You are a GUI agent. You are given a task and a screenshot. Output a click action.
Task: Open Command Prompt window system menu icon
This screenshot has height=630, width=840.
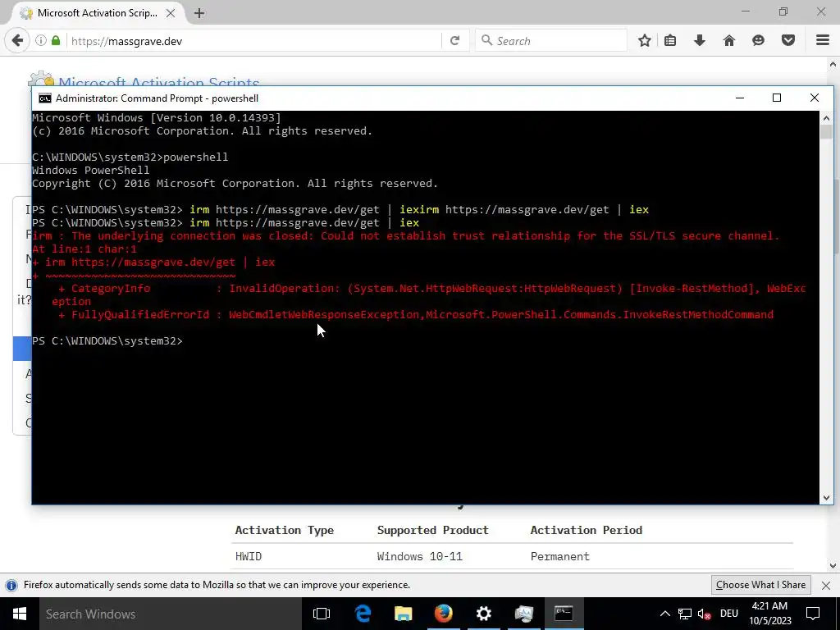click(45, 98)
